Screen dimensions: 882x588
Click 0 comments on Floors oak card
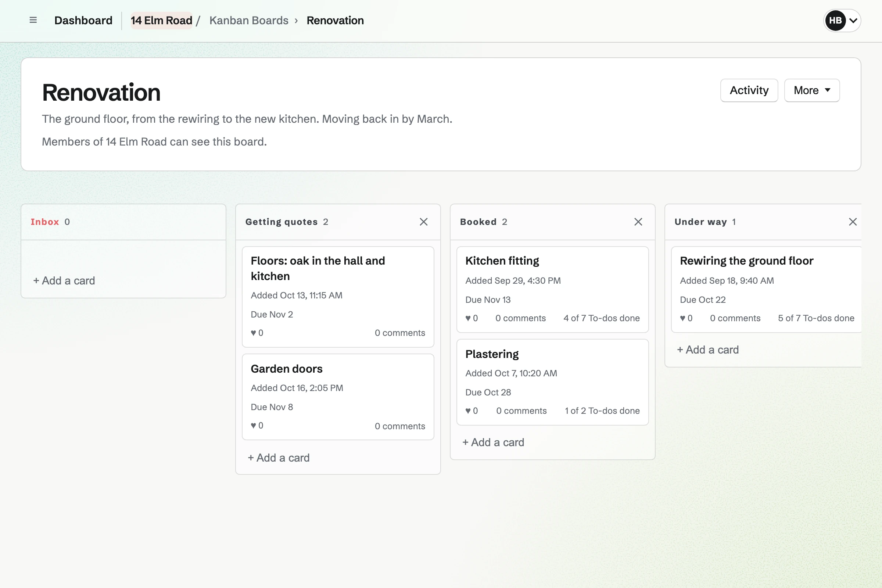coord(400,333)
